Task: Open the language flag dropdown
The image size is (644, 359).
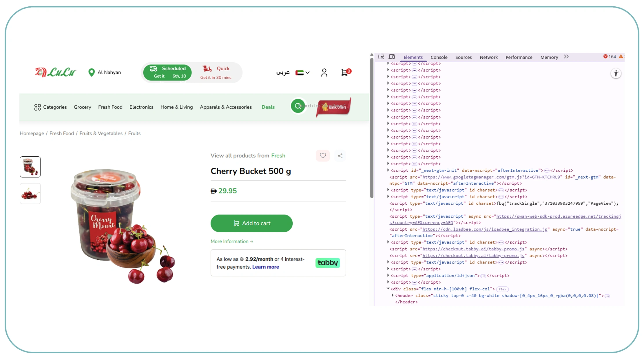Action: point(302,73)
